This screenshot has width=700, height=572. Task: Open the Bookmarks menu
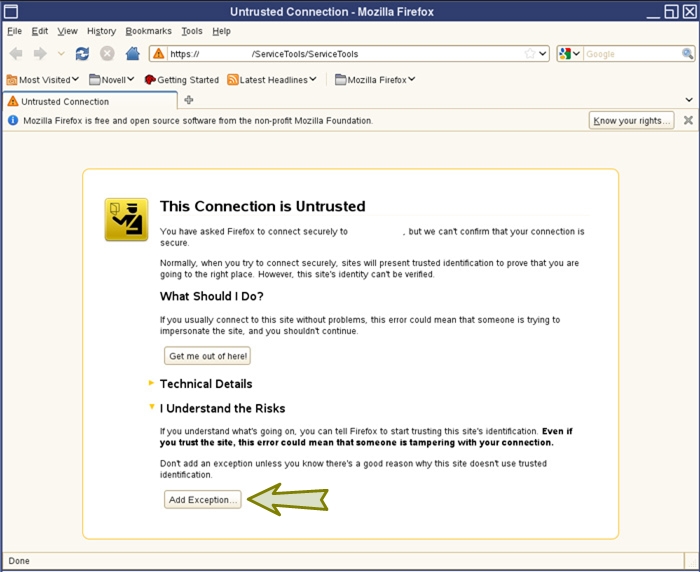148,31
